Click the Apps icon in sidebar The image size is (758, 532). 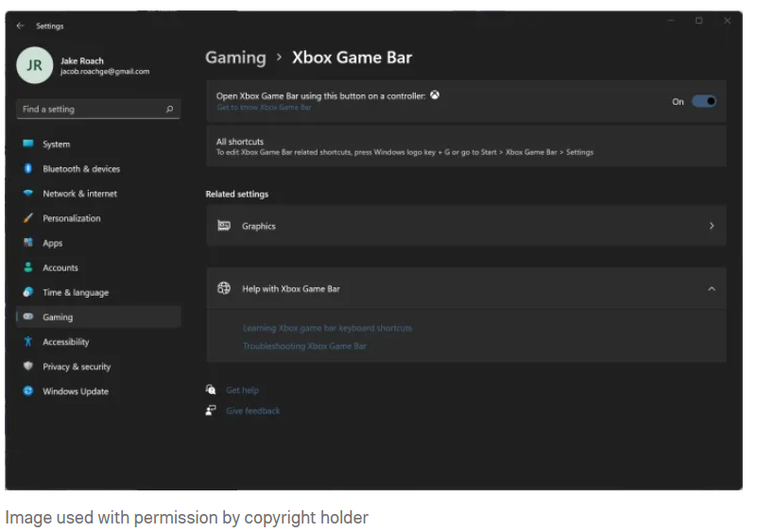click(28, 243)
